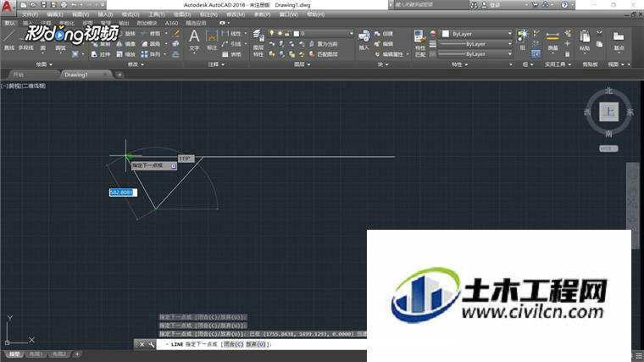Open the Edit (编辑) menu
Viewport: 644px width, 362px height.
click(54, 14)
